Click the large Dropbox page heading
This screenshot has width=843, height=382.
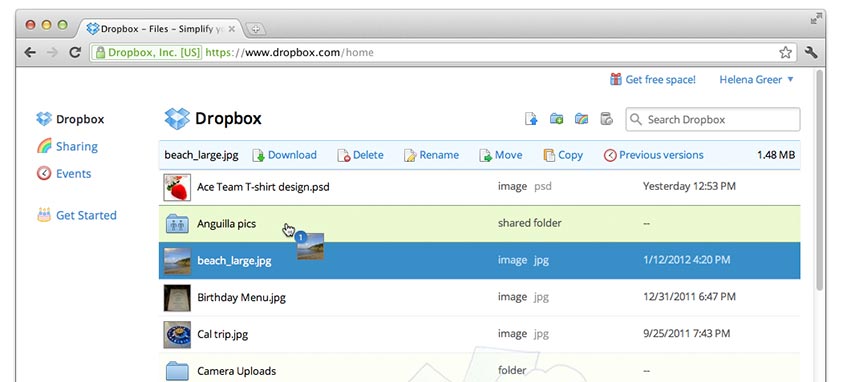tap(213, 119)
